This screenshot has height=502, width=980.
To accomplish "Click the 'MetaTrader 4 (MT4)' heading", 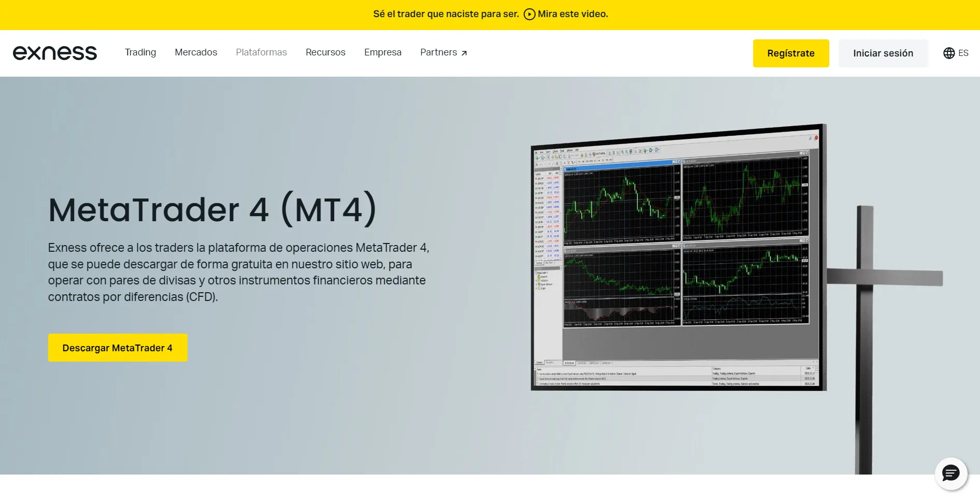I will (212, 209).
